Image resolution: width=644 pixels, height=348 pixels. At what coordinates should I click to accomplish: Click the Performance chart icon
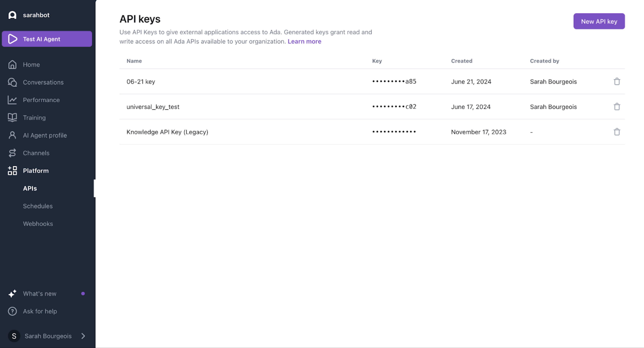12,100
